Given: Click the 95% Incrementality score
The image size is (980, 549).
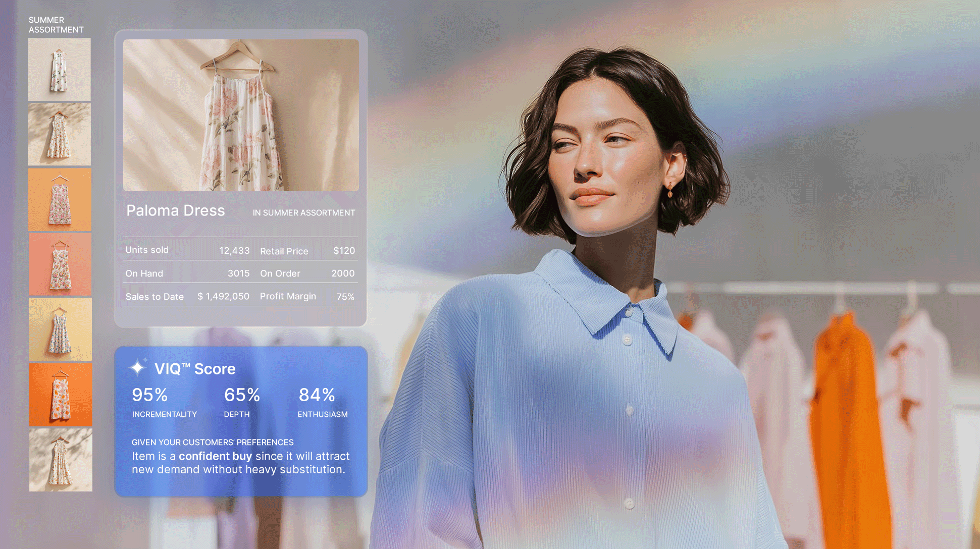Looking at the screenshot, I should pyautogui.click(x=150, y=396).
